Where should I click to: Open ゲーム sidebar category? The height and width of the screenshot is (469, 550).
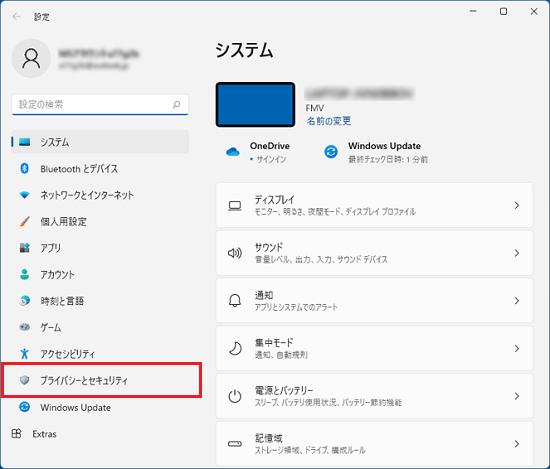[x=100, y=327]
